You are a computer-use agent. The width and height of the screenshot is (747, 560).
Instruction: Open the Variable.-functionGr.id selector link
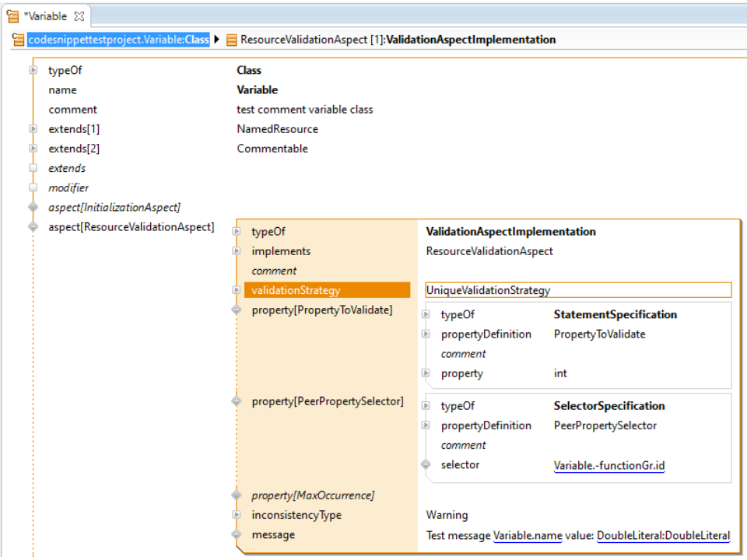[608, 466]
